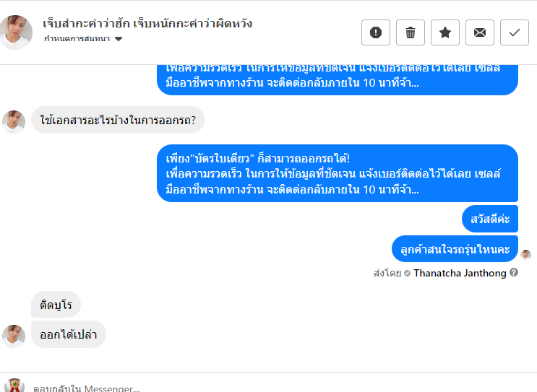This screenshot has height=392, width=537.
Task: Star this conversation for follow-up
Action: tap(445, 32)
